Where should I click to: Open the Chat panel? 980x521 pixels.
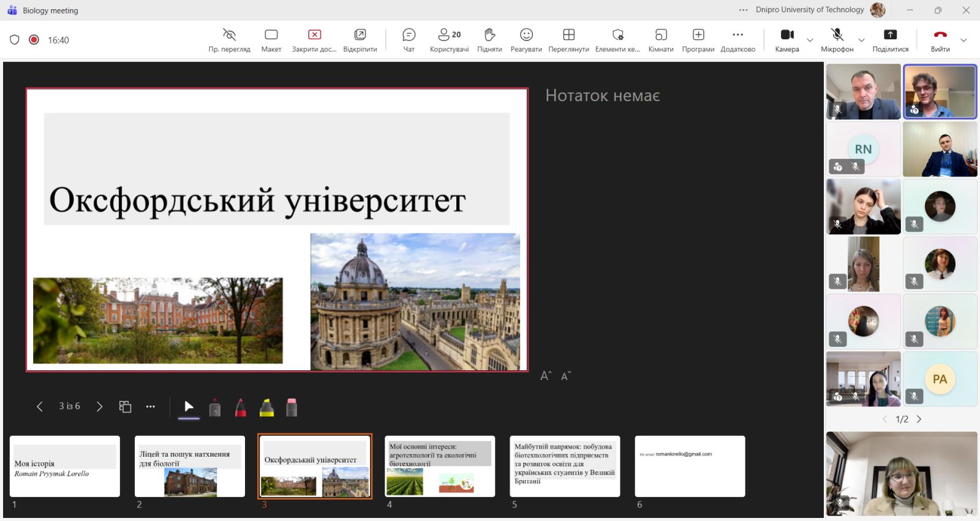point(409,40)
